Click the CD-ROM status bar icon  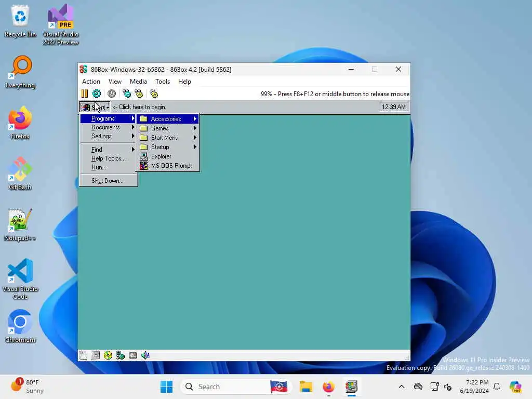coord(108,355)
